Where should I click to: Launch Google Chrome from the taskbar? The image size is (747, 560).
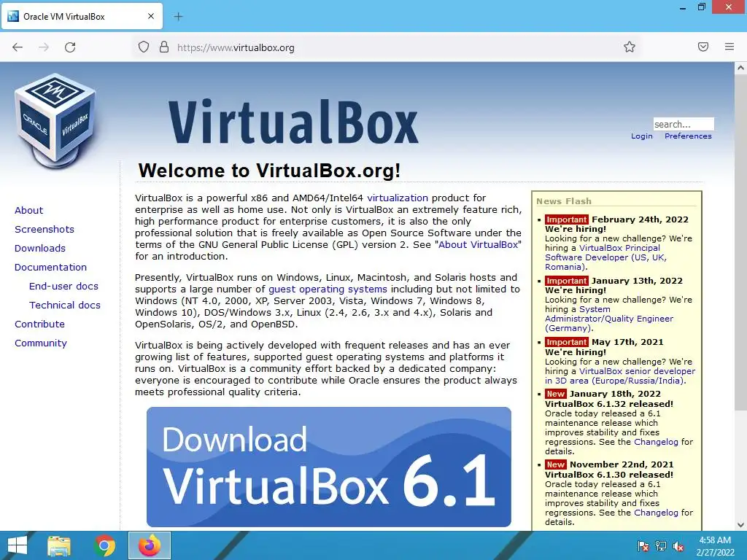tap(104, 545)
